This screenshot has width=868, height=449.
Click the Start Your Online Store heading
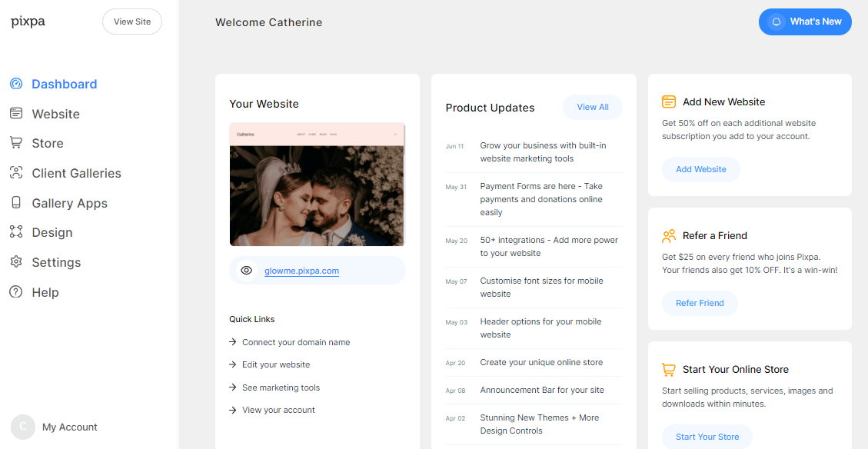[x=736, y=369]
